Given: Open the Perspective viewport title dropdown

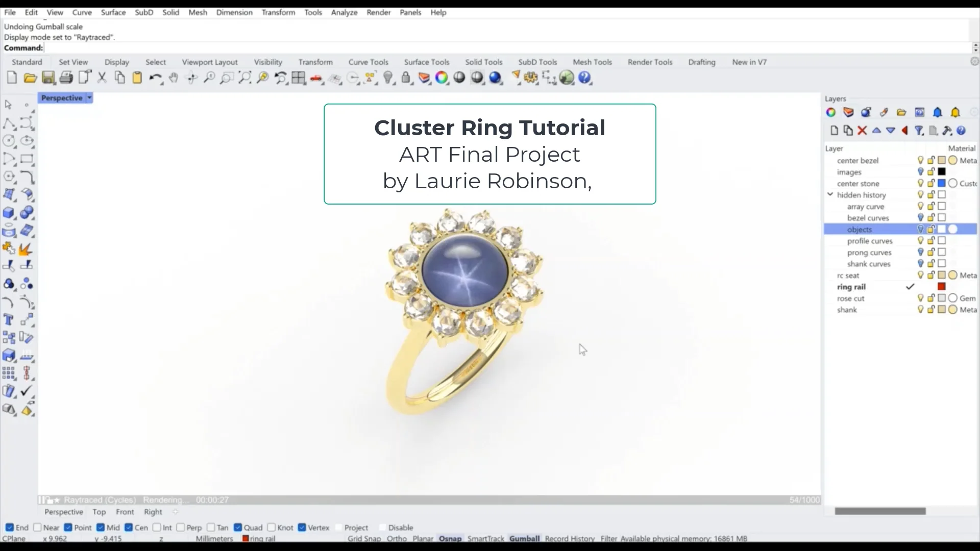Looking at the screenshot, I should point(89,97).
